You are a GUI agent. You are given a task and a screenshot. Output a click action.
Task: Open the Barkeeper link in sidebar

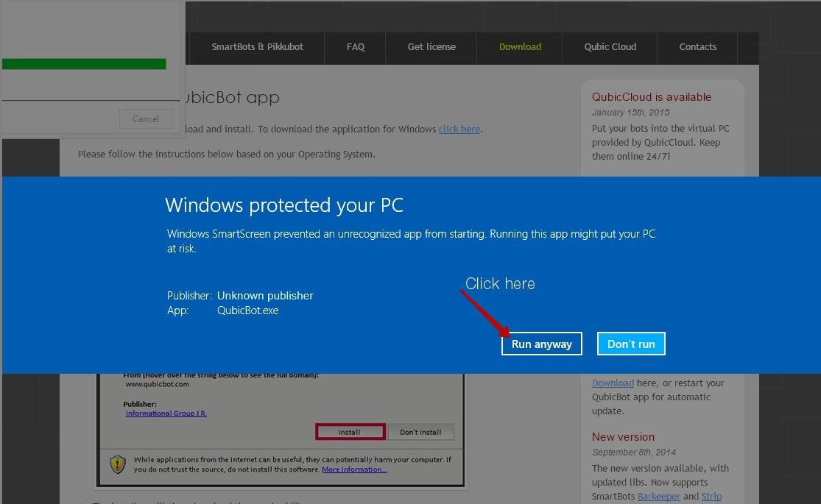point(659,496)
